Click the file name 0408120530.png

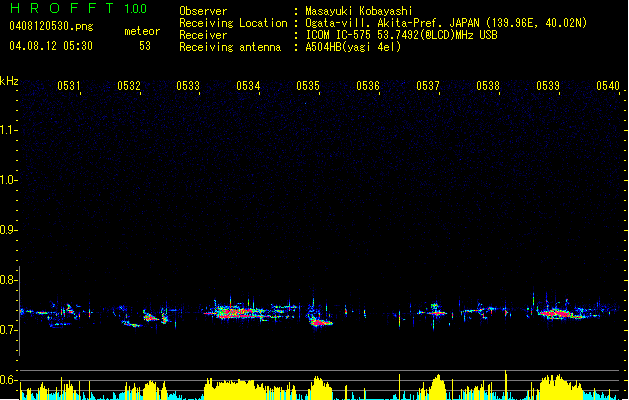pyautogui.click(x=51, y=26)
